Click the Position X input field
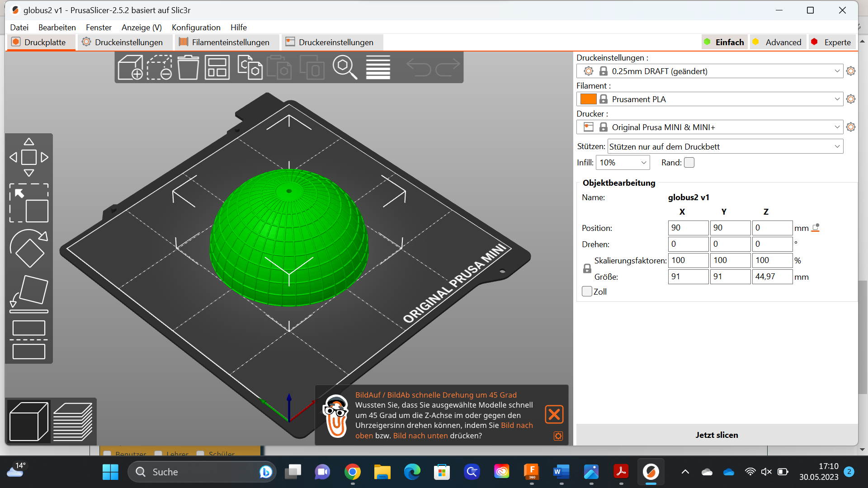 coord(688,228)
